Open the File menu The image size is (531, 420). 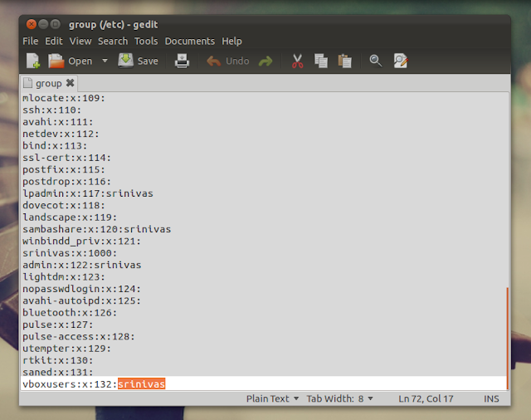click(x=31, y=41)
